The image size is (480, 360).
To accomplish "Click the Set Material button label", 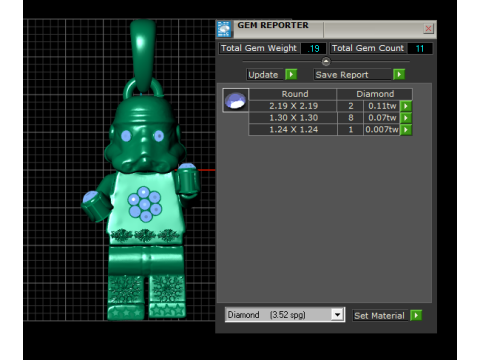I will point(379,315).
